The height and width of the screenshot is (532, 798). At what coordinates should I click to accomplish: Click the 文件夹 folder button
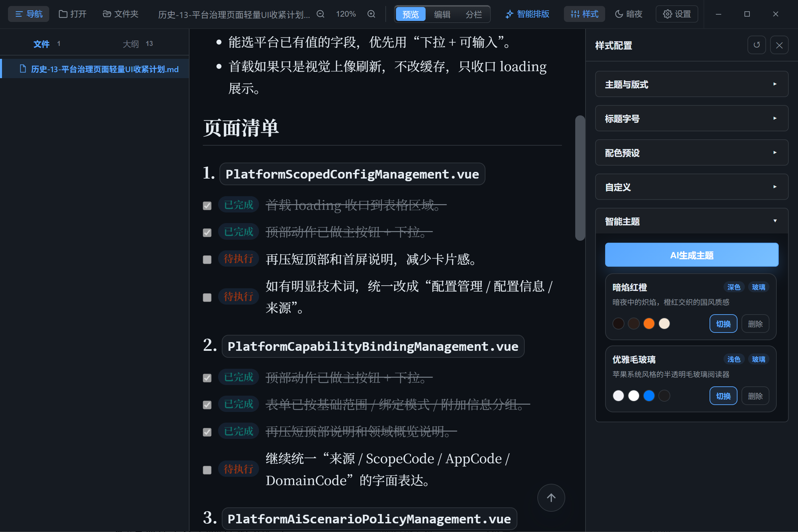click(120, 14)
